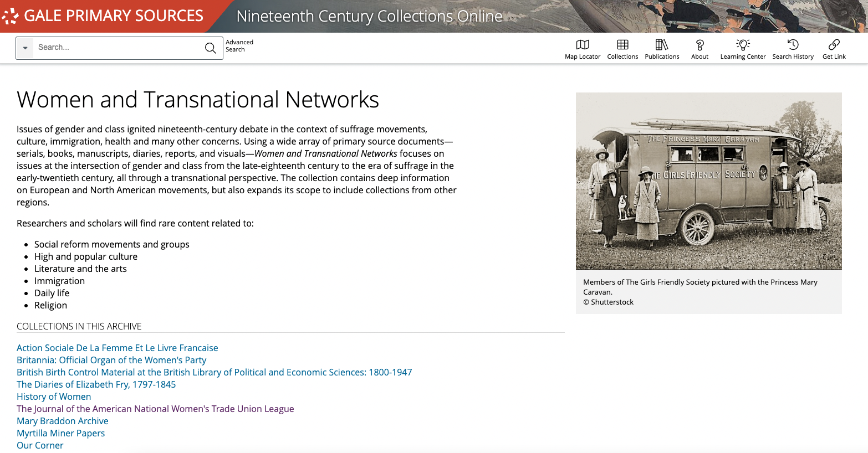
Task: Click the Religion bullet item
Action: coord(50,305)
